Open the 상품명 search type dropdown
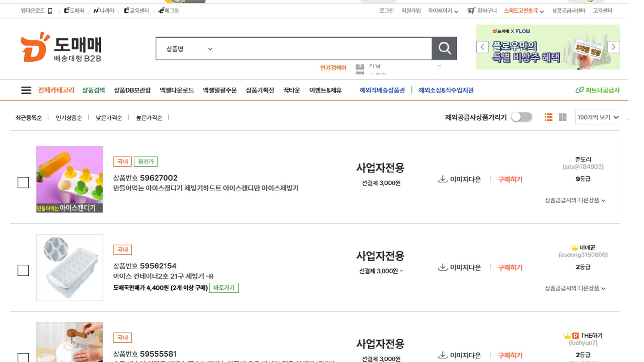This screenshot has width=644, height=362. tap(189, 49)
